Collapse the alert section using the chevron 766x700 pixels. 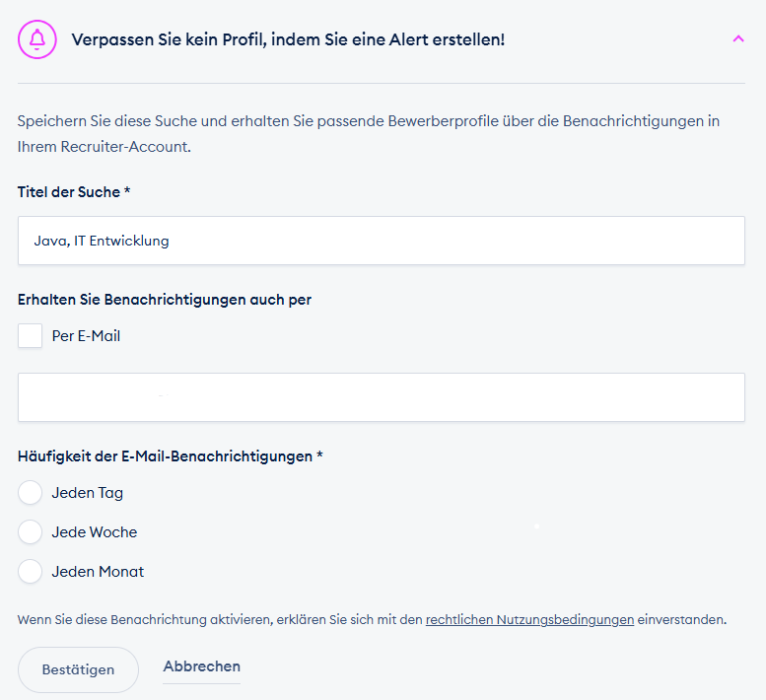(x=738, y=39)
